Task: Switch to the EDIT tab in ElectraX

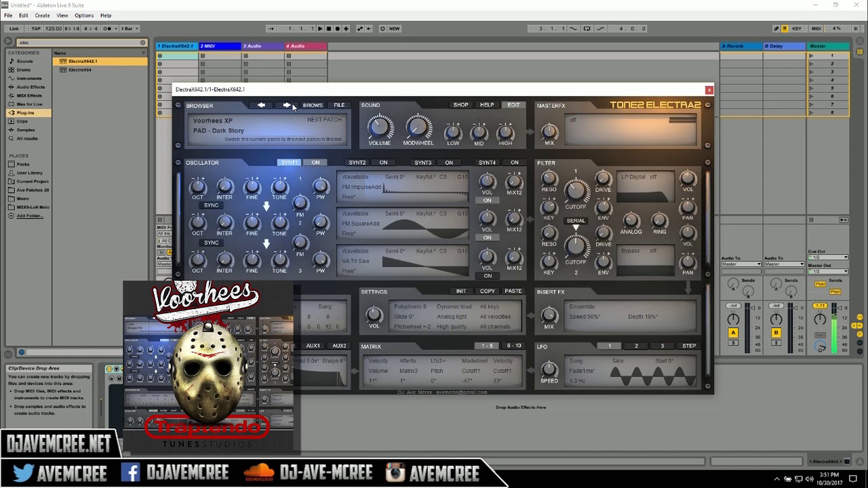Action: [513, 104]
